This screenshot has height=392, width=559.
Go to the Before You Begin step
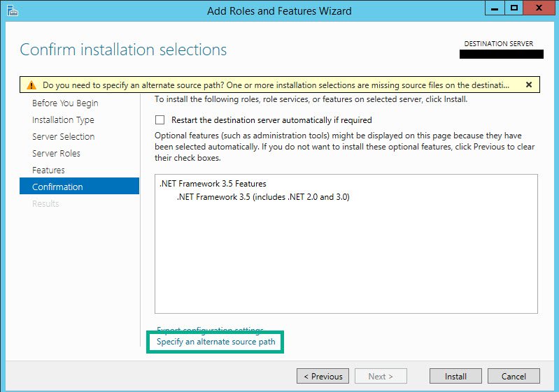pyautogui.click(x=65, y=103)
